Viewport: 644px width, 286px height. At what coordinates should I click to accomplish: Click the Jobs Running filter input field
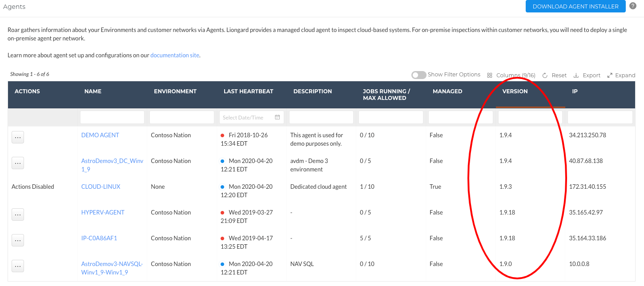(391, 117)
